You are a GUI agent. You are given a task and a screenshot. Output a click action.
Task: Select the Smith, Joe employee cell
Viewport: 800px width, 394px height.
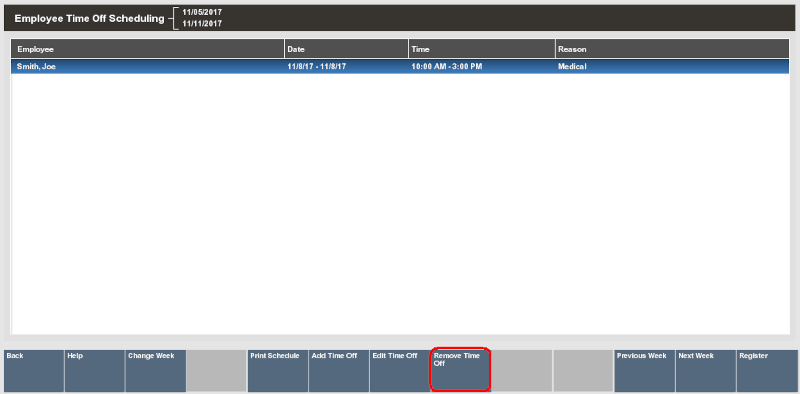pos(147,66)
